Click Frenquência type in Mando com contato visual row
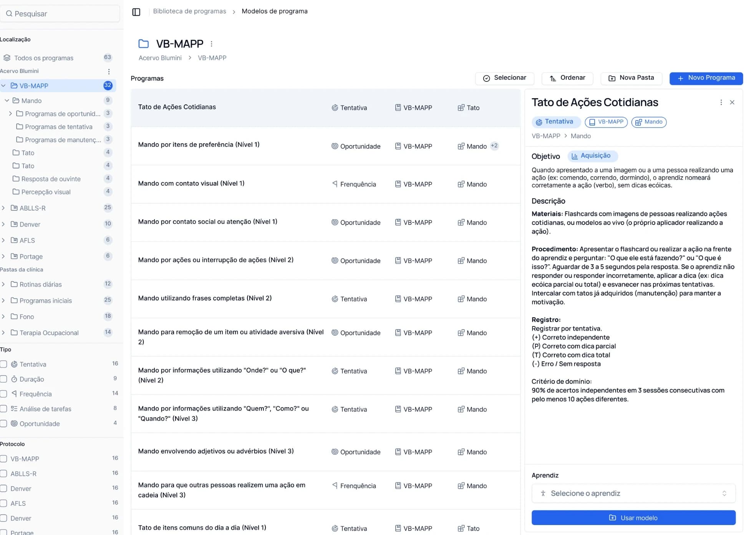 [x=354, y=184]
